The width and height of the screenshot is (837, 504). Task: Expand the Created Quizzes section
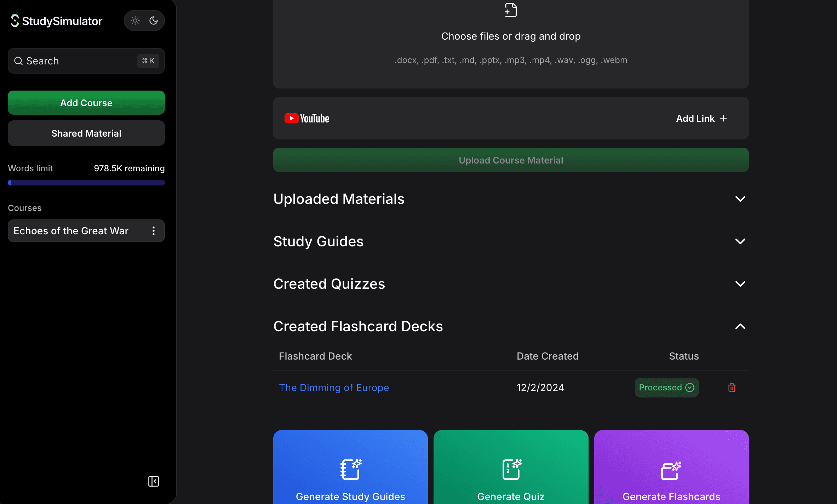740,284
